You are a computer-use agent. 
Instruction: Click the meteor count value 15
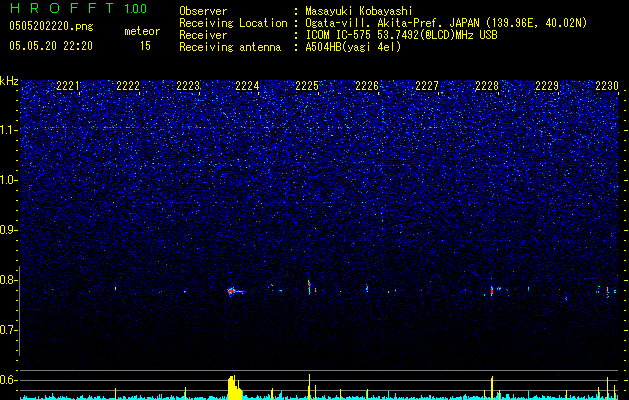click(x=145, y=46)
